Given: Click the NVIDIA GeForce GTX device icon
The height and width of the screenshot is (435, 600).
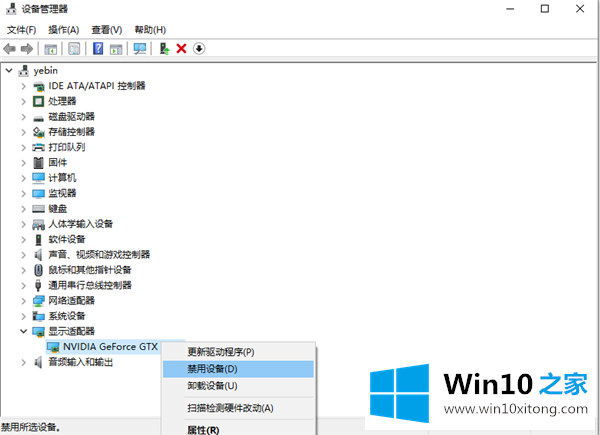Looking at the screenshot, I should 53,347.
